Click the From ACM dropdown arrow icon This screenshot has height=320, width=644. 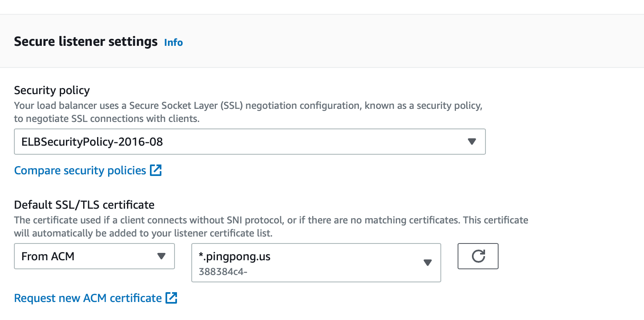pos(161,256)
